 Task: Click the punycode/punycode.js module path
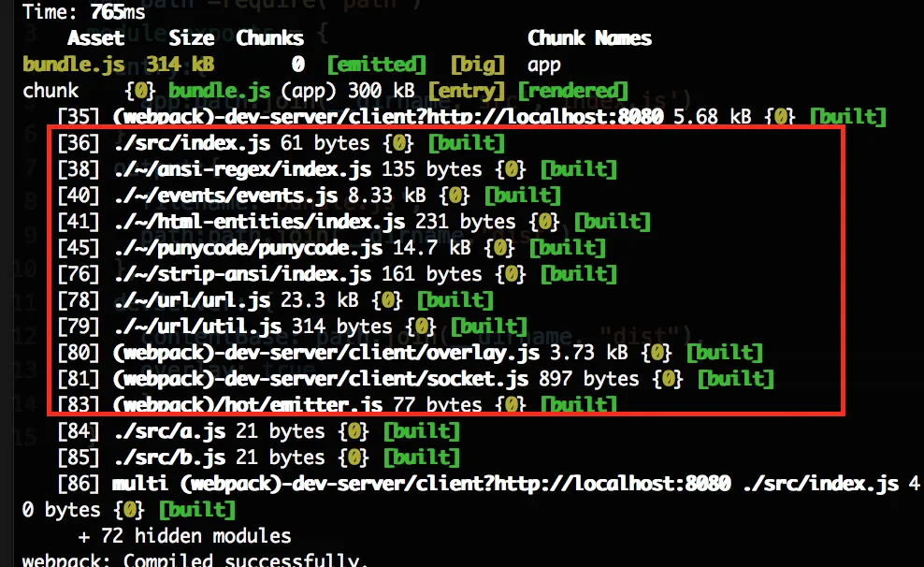pos(249,248)
